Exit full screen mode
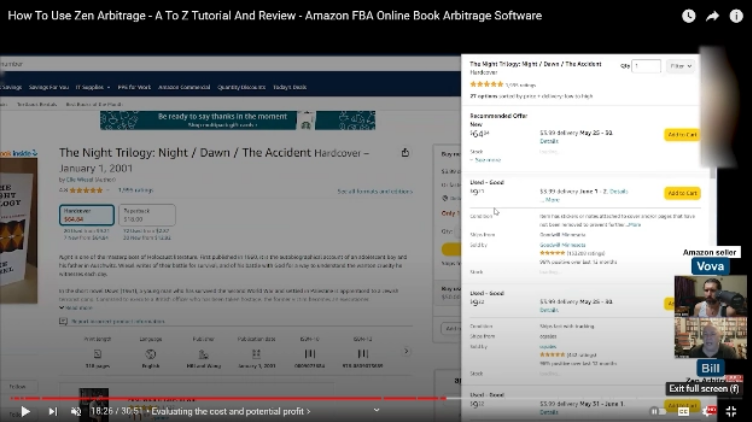Viewport: 752px width, 422px height. 731,411
